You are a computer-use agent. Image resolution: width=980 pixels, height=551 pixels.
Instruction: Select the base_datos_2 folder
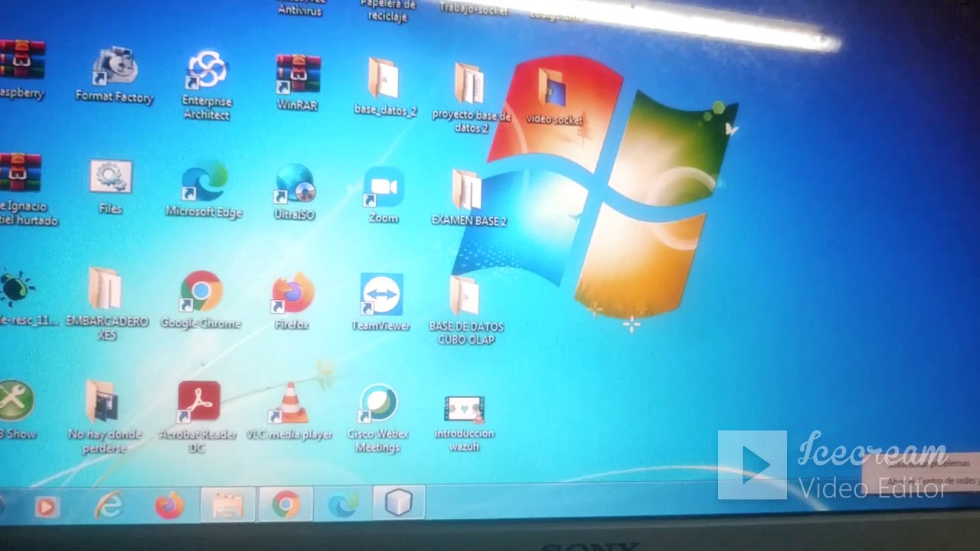point(384,86)
